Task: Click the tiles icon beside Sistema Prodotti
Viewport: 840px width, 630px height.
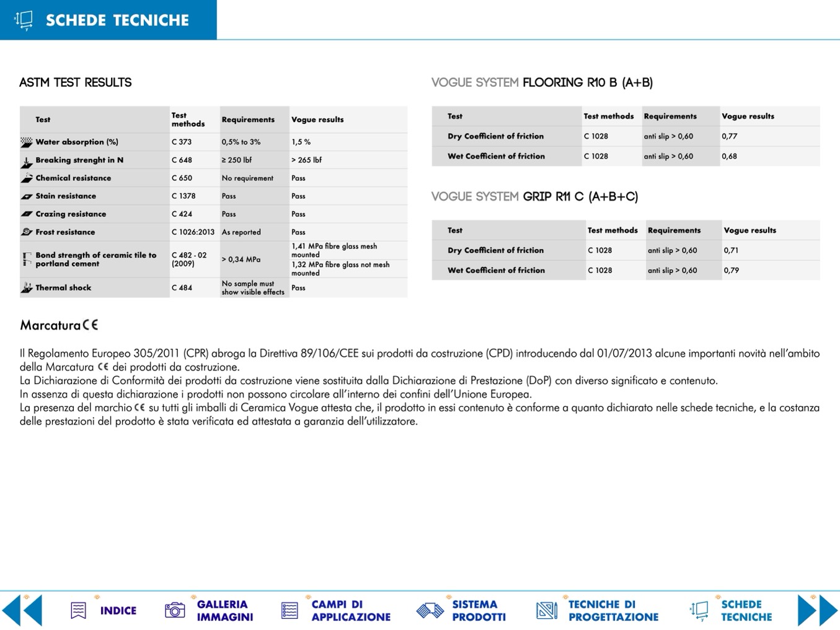Action: (430, 610)
